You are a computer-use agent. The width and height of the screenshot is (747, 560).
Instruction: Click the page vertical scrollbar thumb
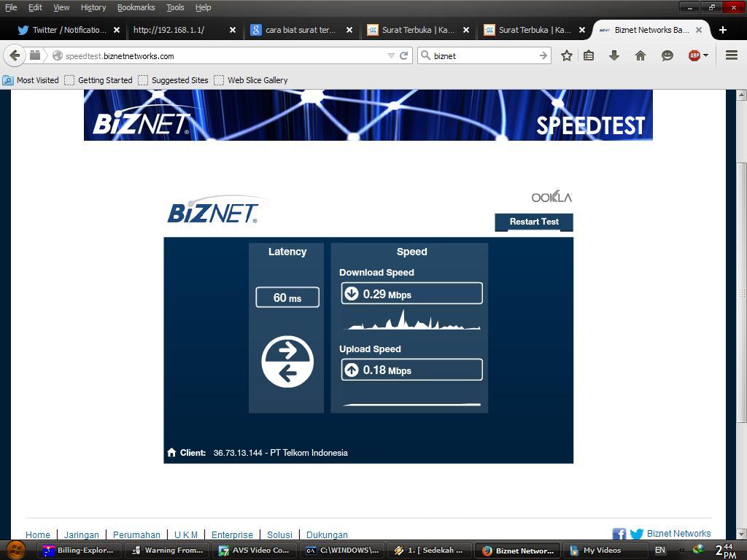[741, 292]
